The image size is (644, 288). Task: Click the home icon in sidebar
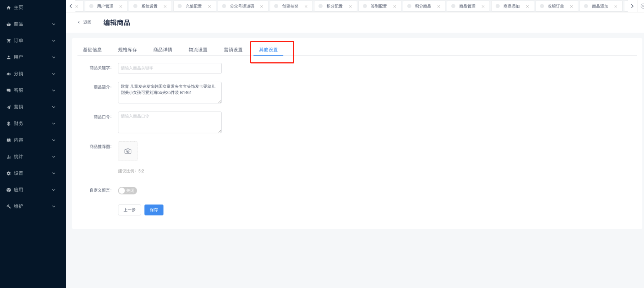(x=9, y=8)
